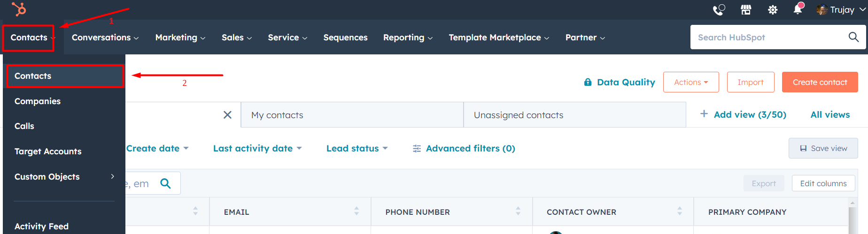
Task: Click the Data Quality lock icon
Action: pos(588,82)
